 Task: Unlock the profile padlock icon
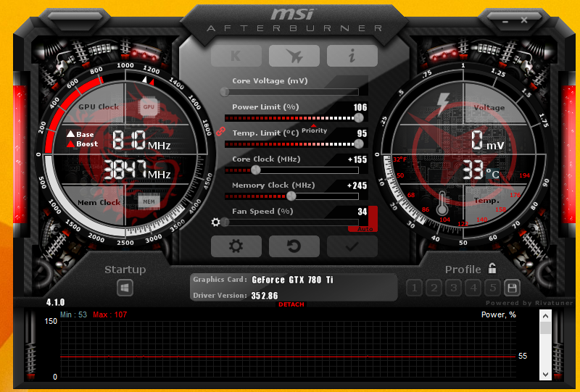(492, 268)
